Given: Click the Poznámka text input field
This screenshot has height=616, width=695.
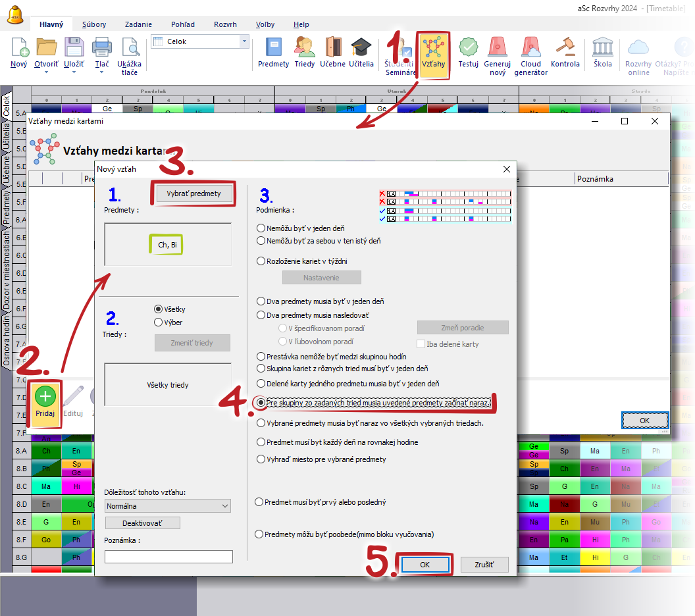Looking at the screenshot, I should [168, 557].
